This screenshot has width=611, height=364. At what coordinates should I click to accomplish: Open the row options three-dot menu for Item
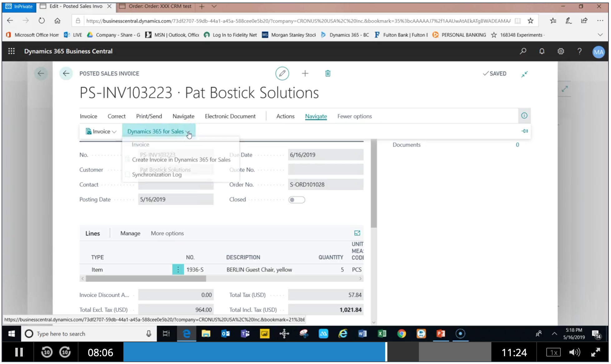(x=178, y=269)
